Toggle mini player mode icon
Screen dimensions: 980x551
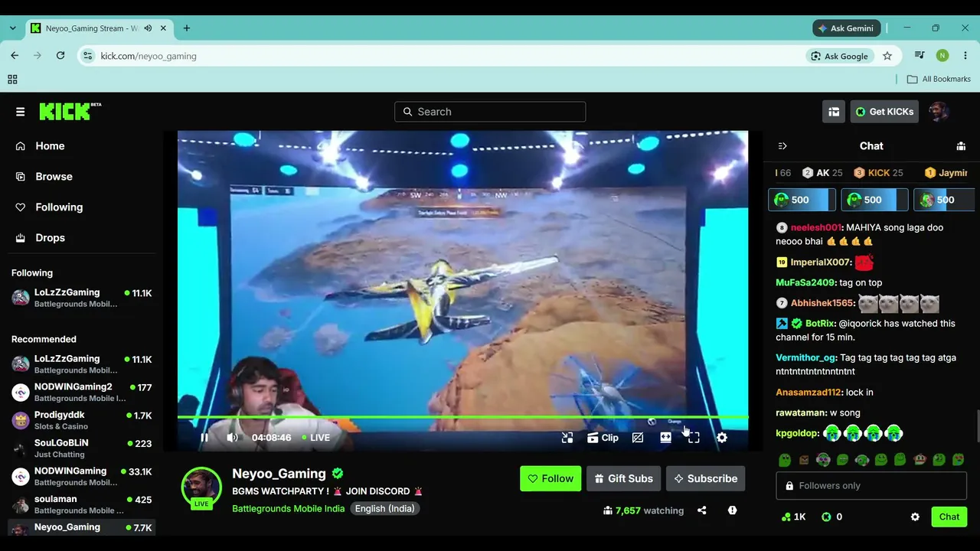click(567, 438)
